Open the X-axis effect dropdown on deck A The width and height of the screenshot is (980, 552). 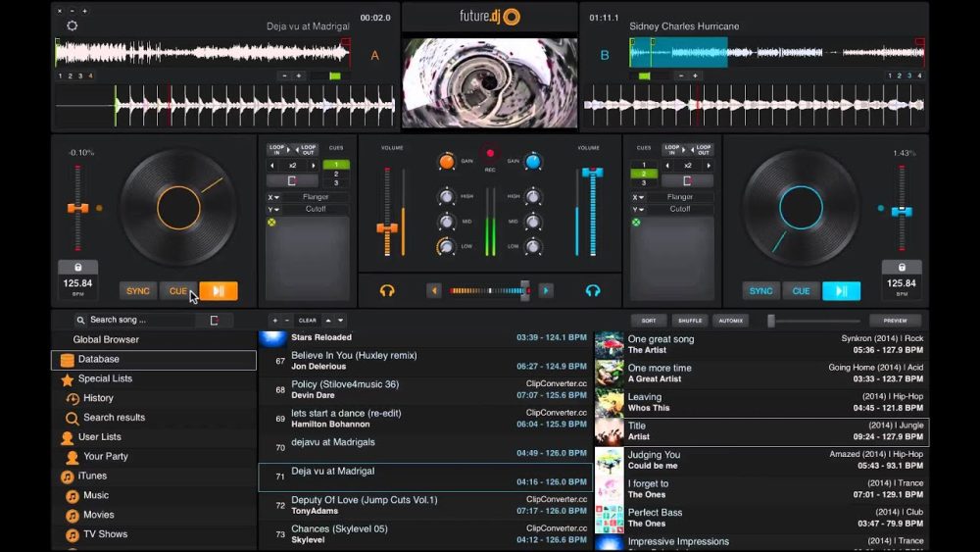click(274, 197)
